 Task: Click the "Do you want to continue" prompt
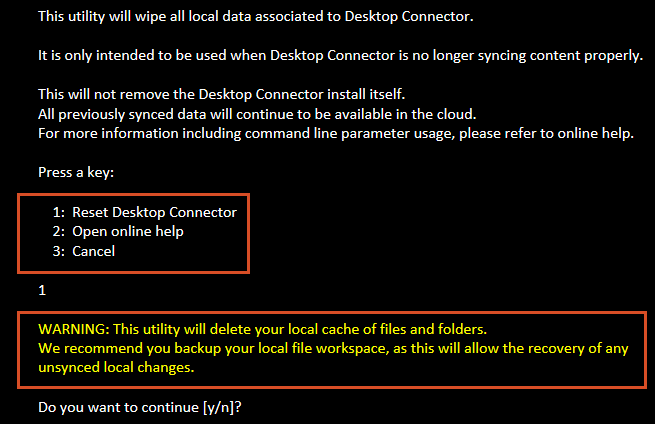[120, 407]
